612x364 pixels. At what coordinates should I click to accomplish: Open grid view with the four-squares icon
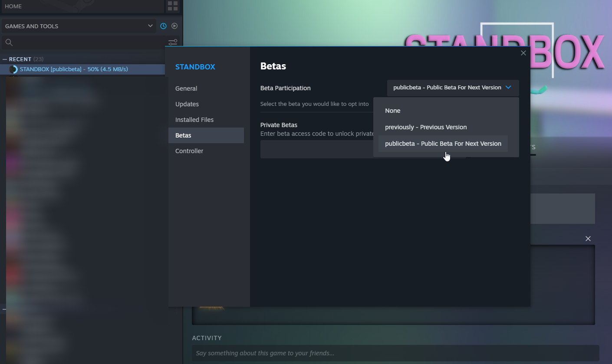click(x=172, y=6)
